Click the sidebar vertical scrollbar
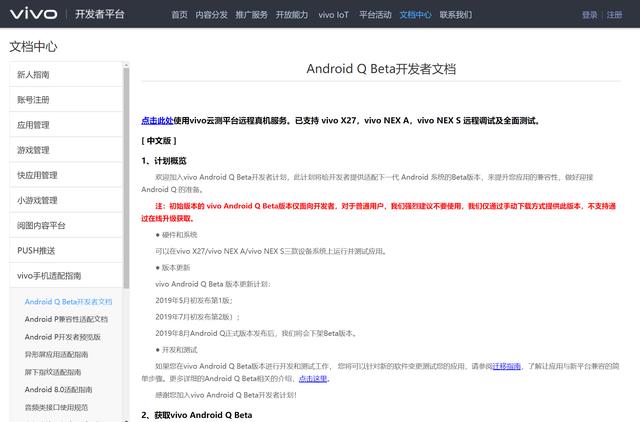The height and width of the screenshot is (422, 640). pos(126,178)
